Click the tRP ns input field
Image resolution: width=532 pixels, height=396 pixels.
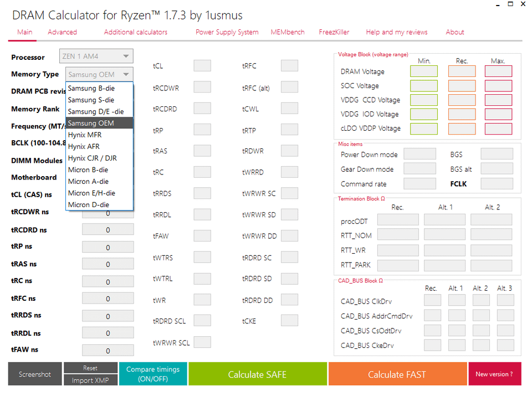tap(108, 247)
